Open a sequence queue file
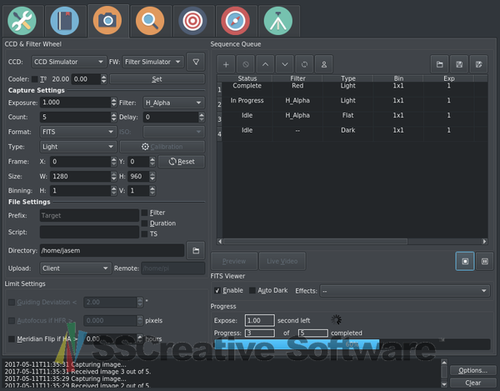 [440, 64]
